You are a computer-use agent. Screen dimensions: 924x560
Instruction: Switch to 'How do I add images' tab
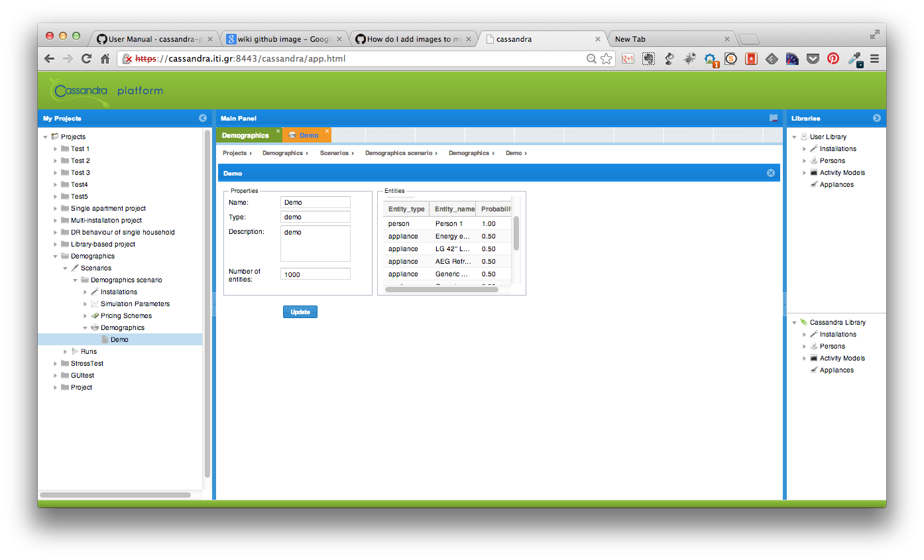click(x=414, y=39)
